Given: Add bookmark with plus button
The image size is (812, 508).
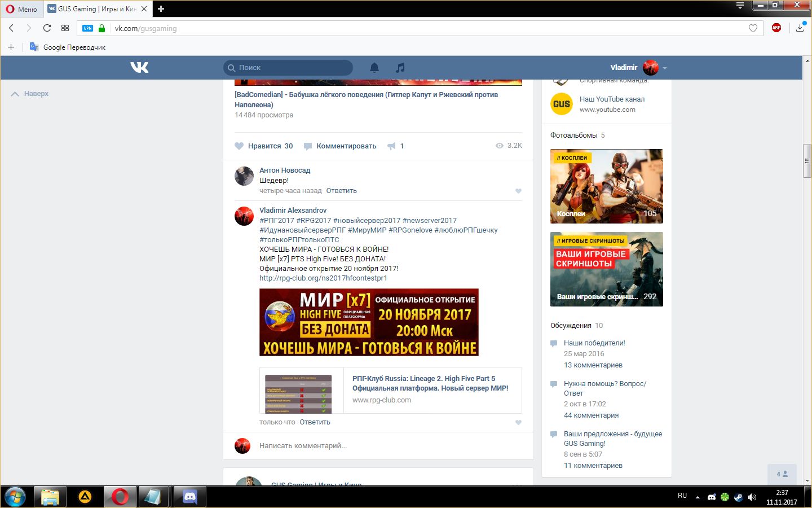Looking at the screenshot, I should (x=11, y=47).
